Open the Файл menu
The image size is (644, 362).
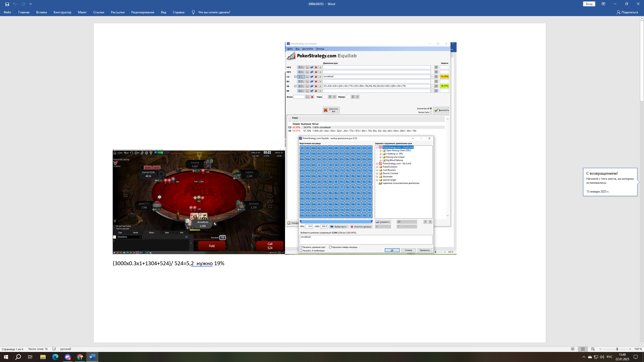click(7, 12)
